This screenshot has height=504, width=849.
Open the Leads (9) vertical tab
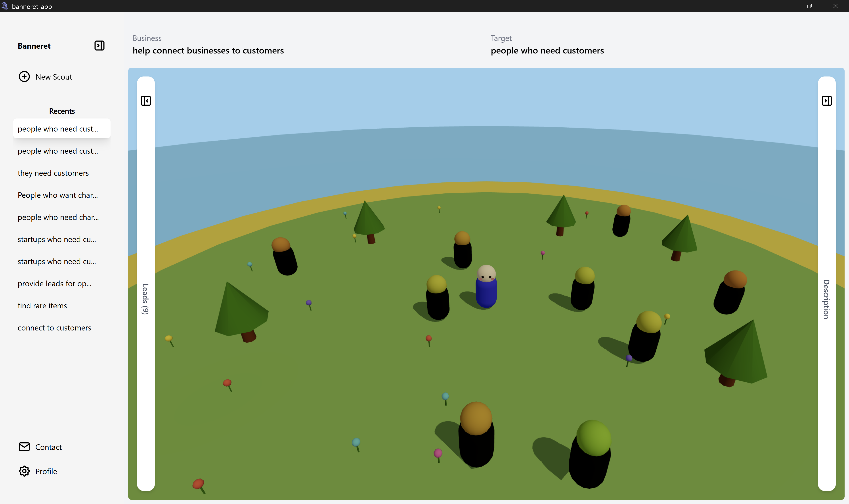145,299
